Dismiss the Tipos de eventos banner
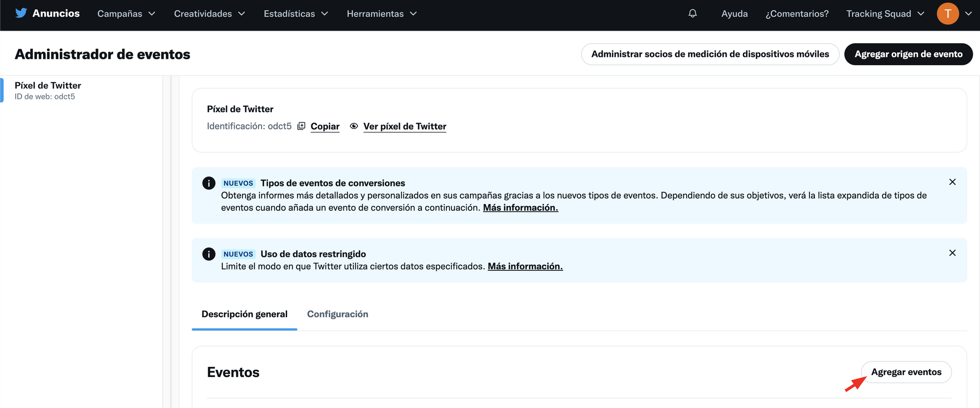The height and width of the screenshot is (408, 980). [952, 182]
